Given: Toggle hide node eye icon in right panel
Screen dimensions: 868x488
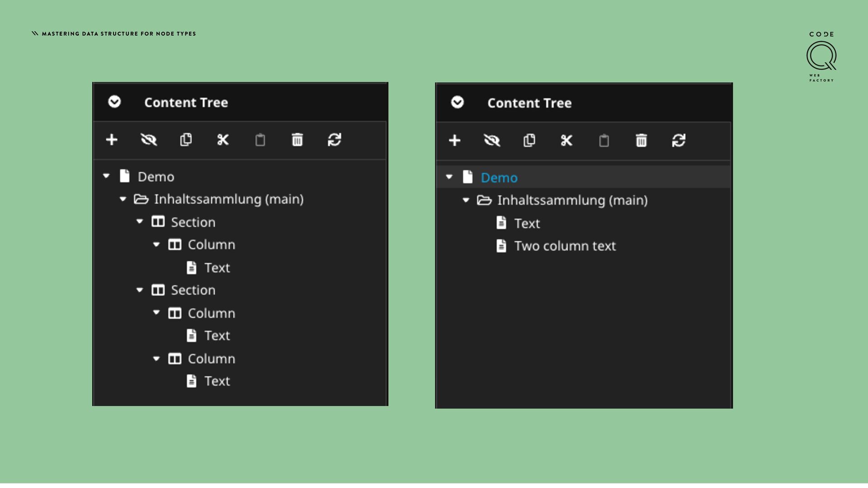Looking at the screenshot, I should pos(492,141).
